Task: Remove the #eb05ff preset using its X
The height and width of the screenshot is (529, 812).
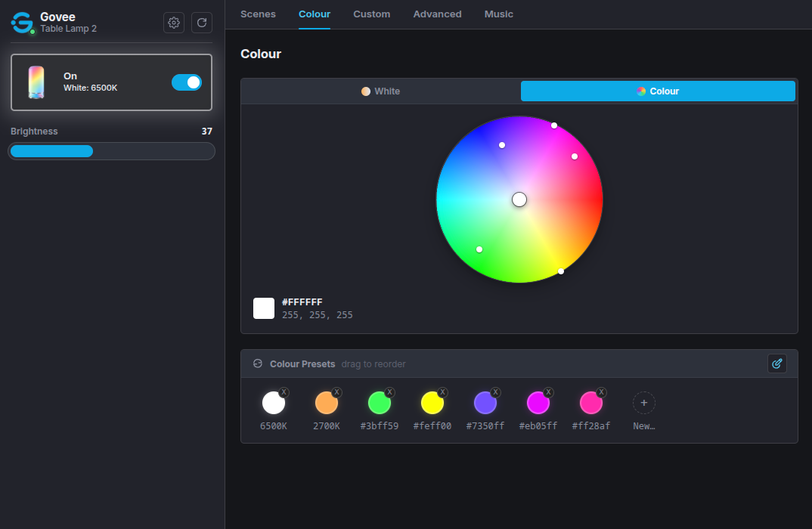Action: point(548,391)
